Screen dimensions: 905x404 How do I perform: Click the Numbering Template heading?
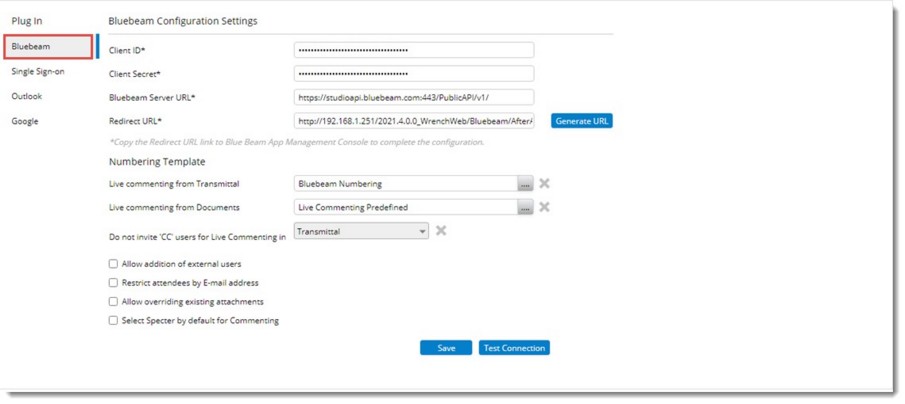tap(157, 162)
